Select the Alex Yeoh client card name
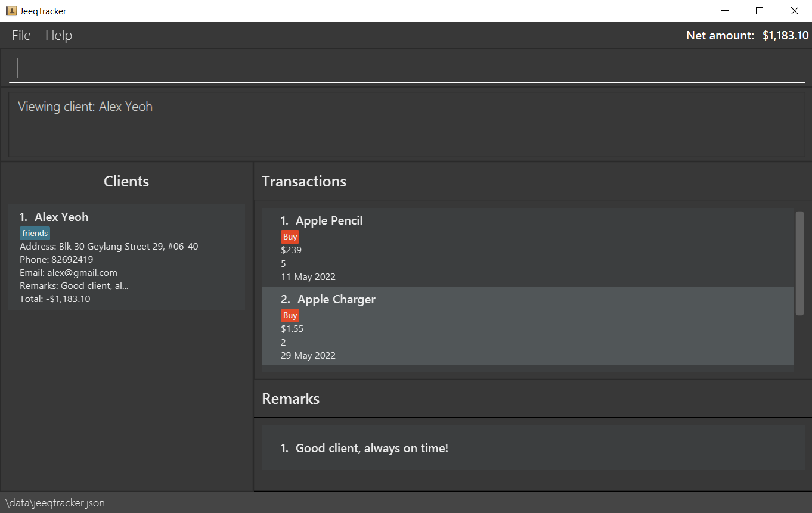The width and height of the screenshot is (812, 513). 61,217
